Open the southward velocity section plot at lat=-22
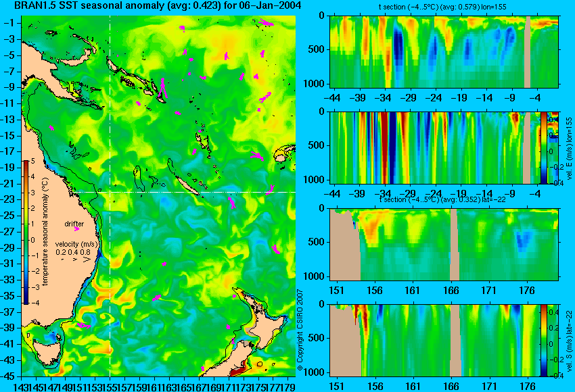 click(435, 341)
